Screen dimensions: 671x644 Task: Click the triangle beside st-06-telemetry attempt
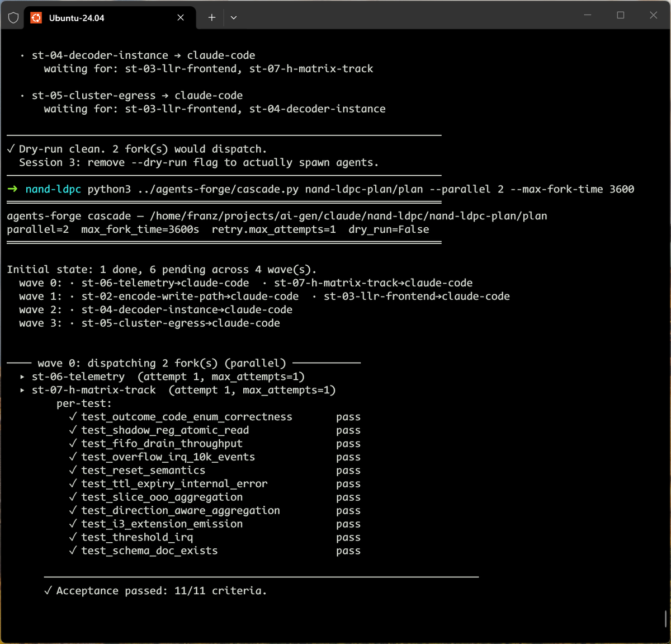pos(22,377)
